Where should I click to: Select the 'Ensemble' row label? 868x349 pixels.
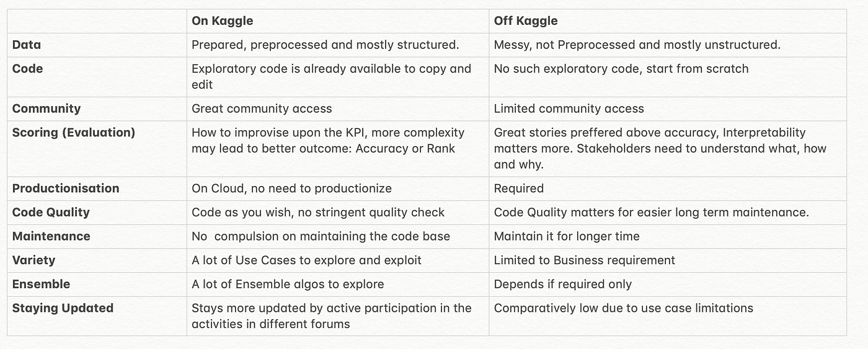(x=41, y=284)
